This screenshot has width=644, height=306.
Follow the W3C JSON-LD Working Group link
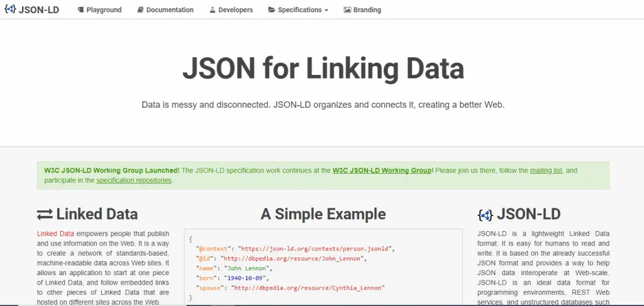(x=382, y=170)
